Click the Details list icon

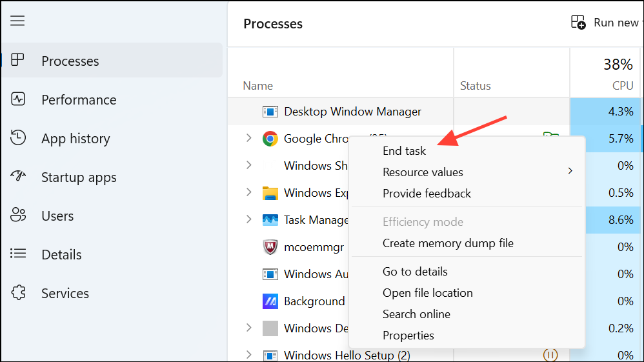click(18, 254)
